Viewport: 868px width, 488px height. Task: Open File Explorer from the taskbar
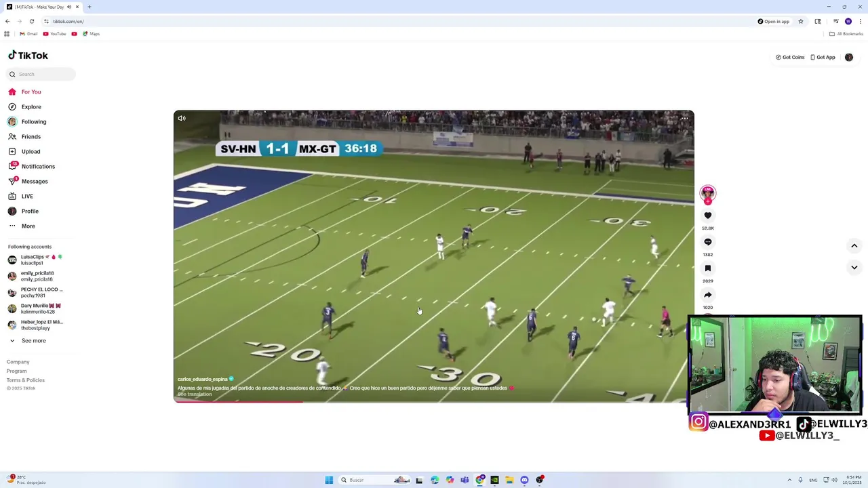[509, 480]
